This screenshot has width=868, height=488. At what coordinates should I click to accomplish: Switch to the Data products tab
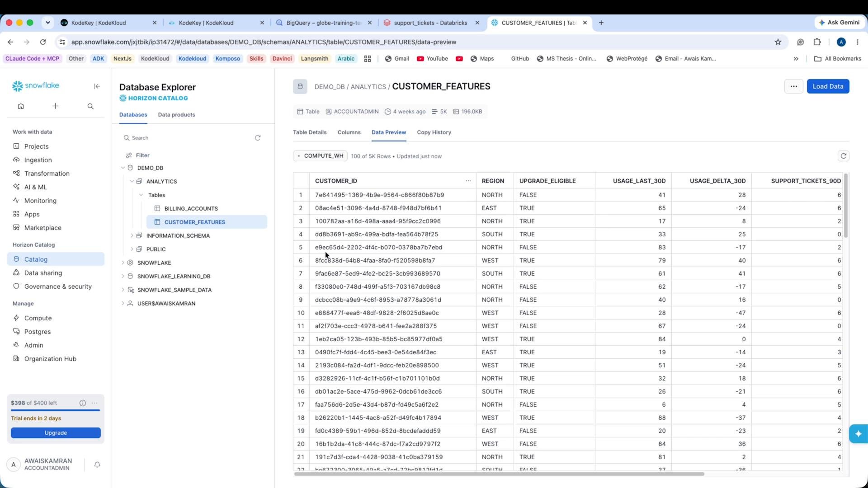click(176, 115)
